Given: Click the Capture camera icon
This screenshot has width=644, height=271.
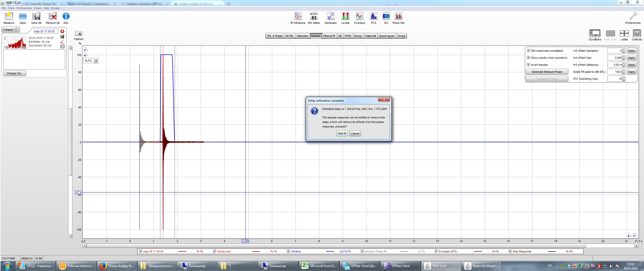Looking at the screenshot, I should point(78,34).
